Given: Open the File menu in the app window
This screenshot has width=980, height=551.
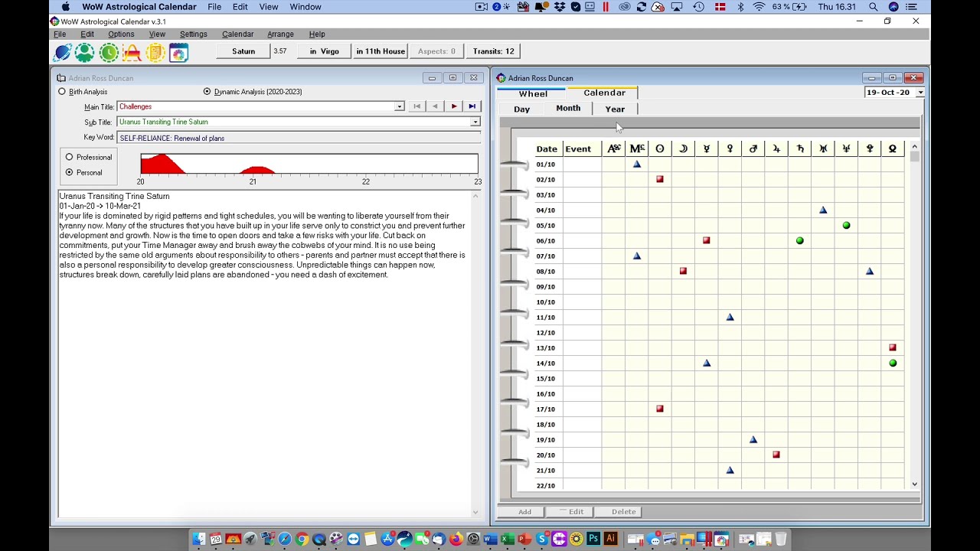Looking at the screenshot, I should point(59,34).
